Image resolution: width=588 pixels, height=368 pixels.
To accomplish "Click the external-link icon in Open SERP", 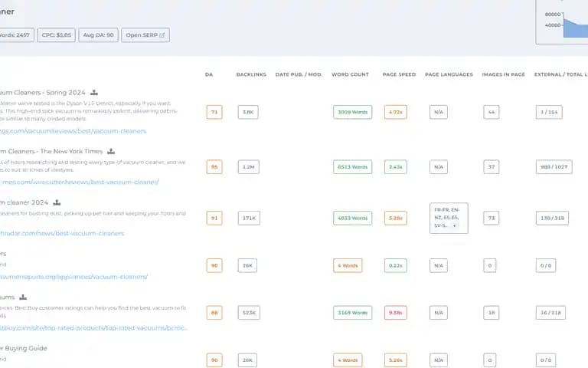I will pos(162,35).
